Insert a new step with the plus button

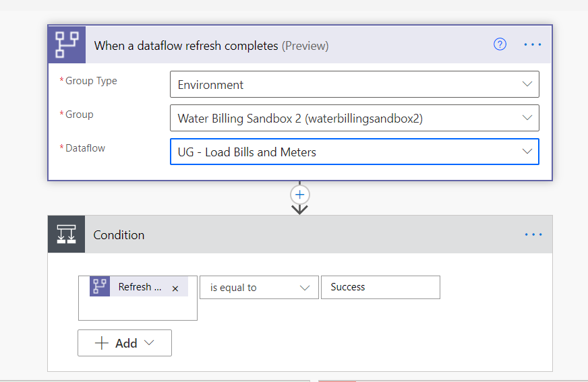(300, 195)
